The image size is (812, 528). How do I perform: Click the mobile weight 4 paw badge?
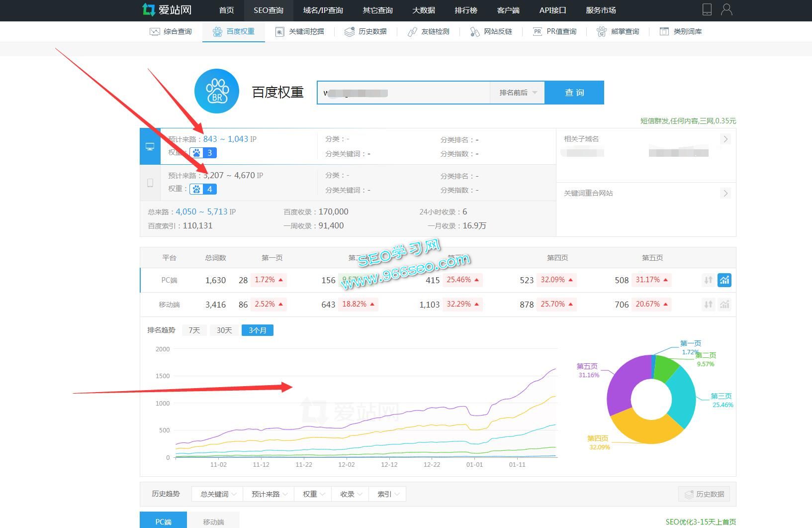click(203, 189)
